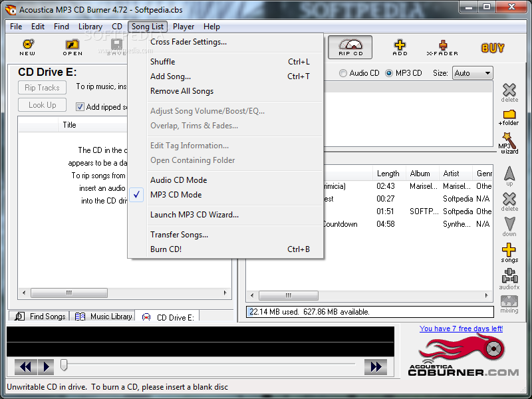Click the left panel scroll-right arrow

point(225,293)
